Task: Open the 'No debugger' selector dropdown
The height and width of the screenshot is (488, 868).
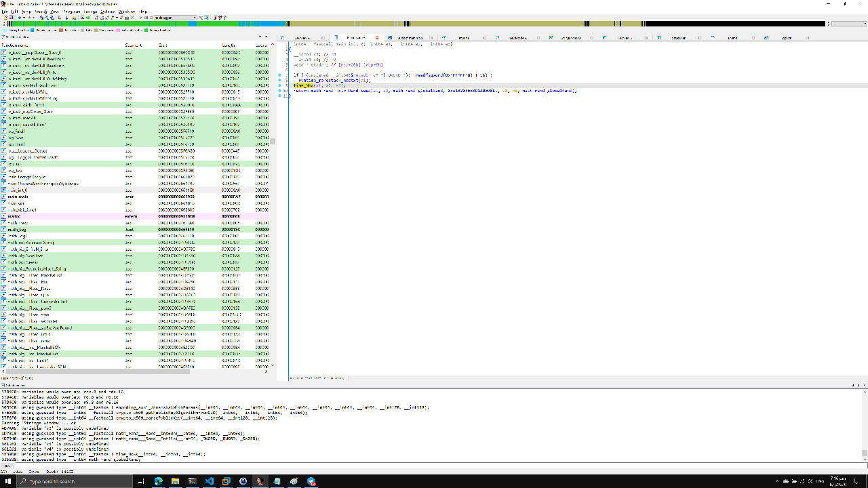Action: (x=195, y=18)
